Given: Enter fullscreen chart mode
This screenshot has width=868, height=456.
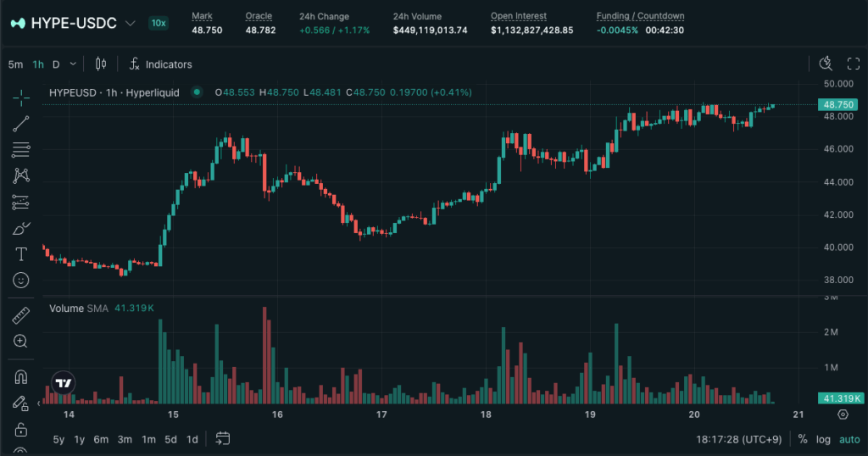Looking at the screenshot, I should (x=853, y=64).
